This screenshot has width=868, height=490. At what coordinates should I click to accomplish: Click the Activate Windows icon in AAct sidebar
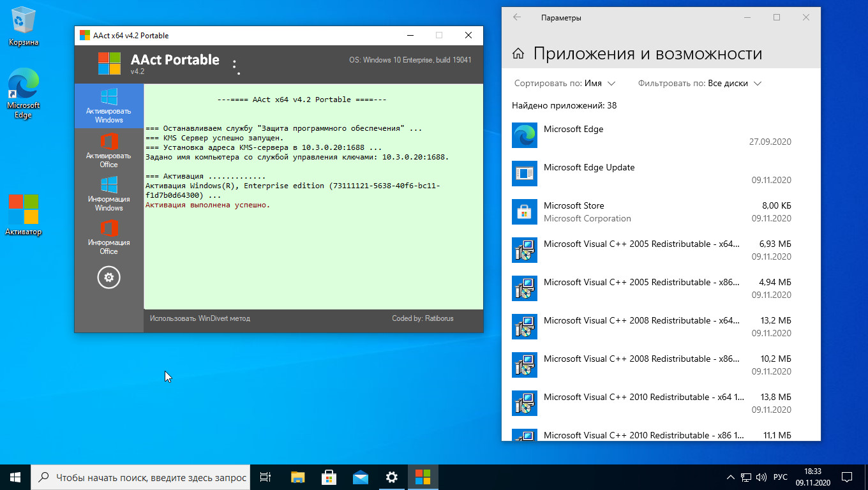click(x=108, y=106)
